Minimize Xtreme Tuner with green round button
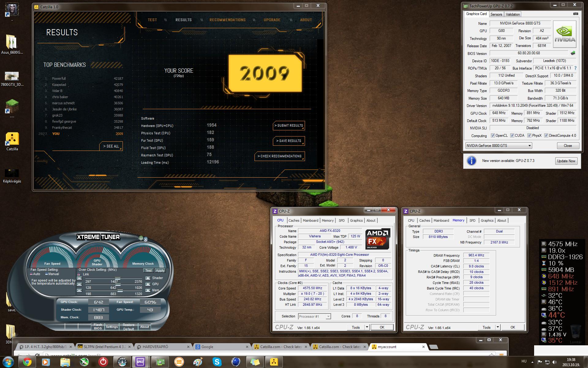 (141, 238)
